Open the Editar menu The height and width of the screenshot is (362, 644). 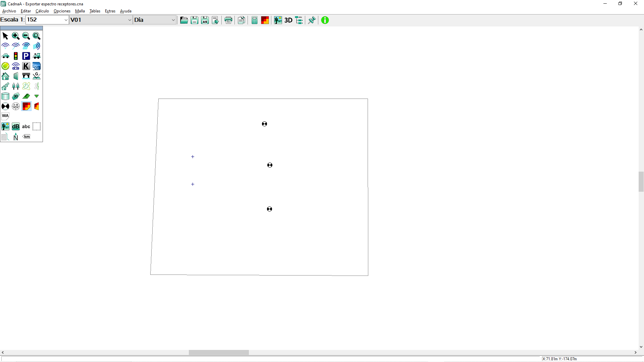click(x=26, y=11)
